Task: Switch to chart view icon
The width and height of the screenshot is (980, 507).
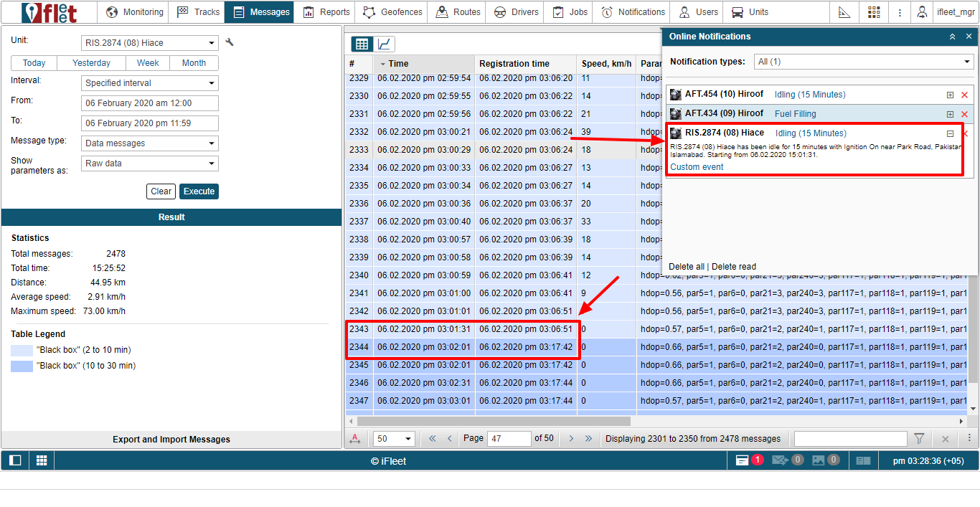Action: [385, 44]
